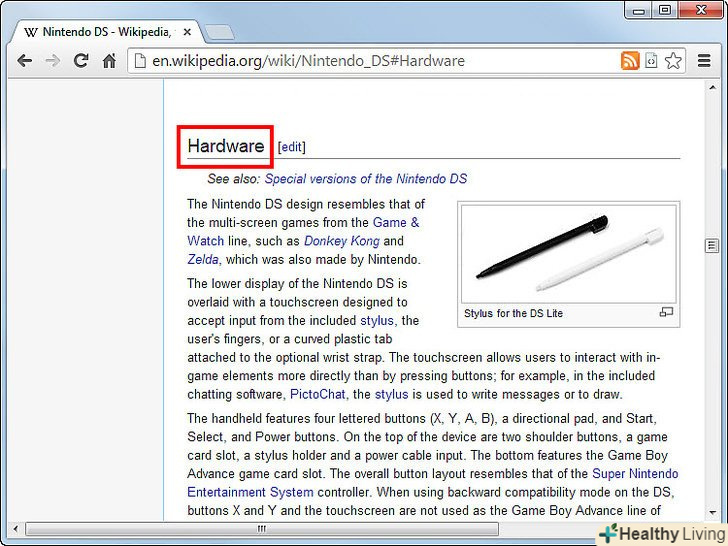Click the horizontal scrollbar thumb
Screen dimensions: 728x546
coord(262,529)
